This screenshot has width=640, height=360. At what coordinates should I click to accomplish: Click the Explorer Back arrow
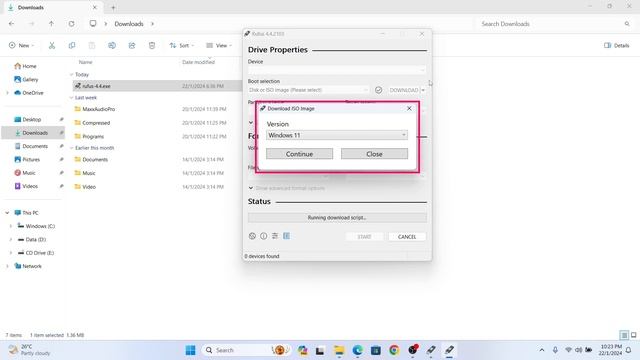click(11, 24)
